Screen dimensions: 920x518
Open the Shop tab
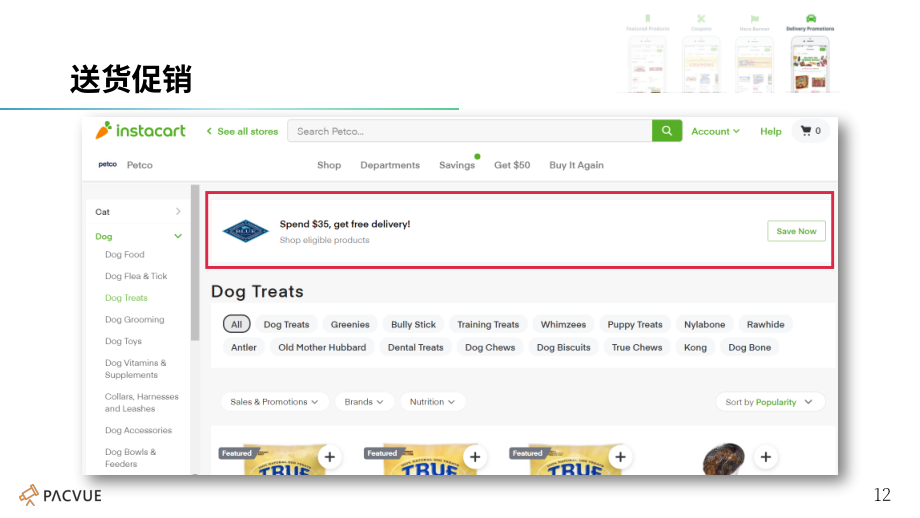[x=329, y=165]
